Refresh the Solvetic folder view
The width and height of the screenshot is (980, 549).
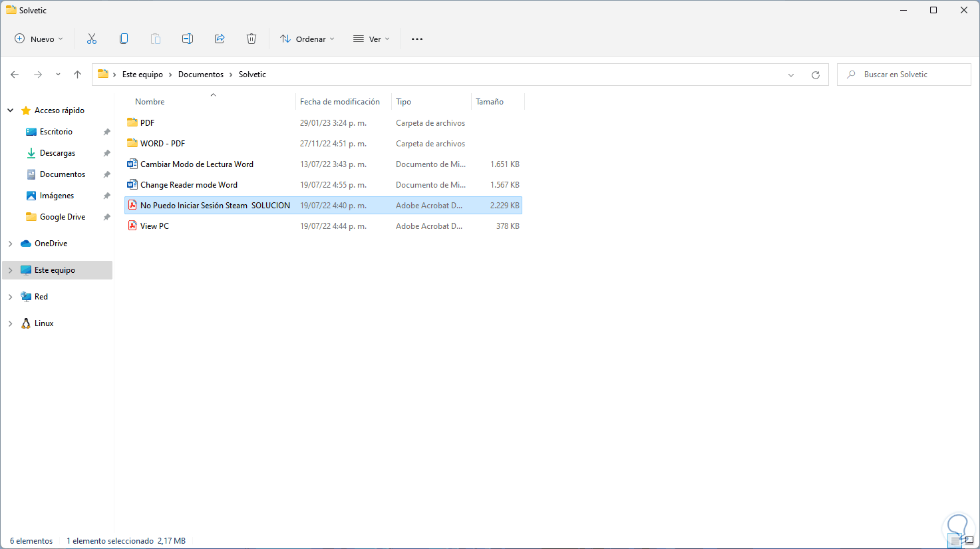816,75
